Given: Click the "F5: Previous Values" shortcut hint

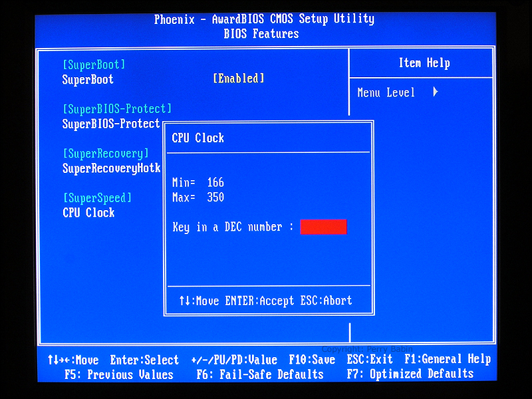Looking at the screenshot, I should pyautogui.click(x=119, y=374).
